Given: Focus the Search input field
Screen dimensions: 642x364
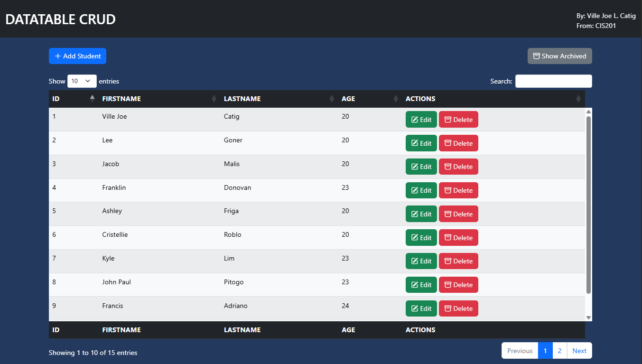Looking at the screenshot, I should 553,81.
